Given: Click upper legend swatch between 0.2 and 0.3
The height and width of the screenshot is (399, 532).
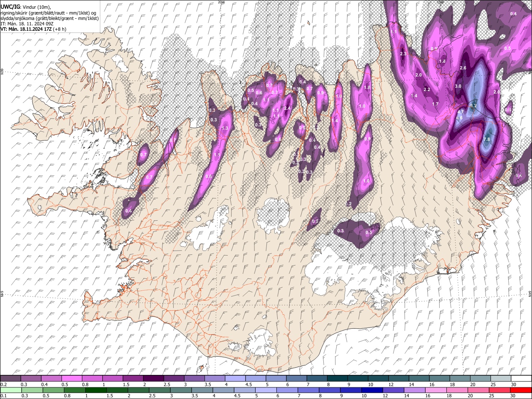Looking at the screenshot, I should coord(11,378).
